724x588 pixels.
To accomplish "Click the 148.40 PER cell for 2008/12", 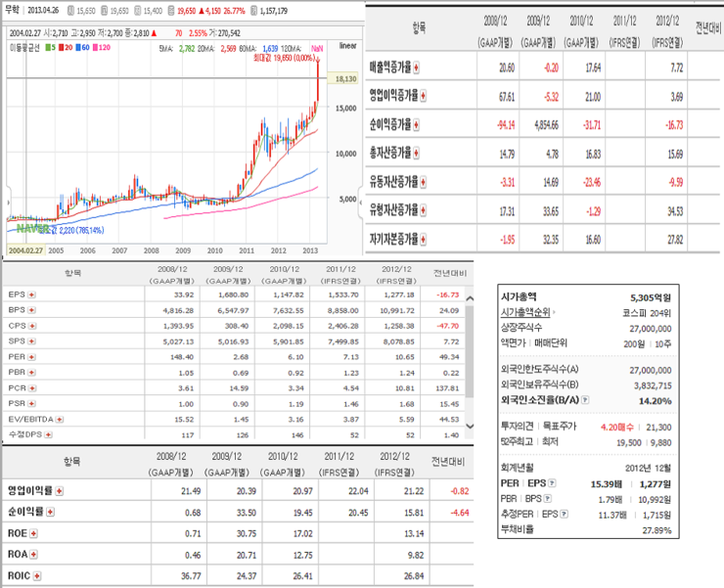I will point(182,357).
